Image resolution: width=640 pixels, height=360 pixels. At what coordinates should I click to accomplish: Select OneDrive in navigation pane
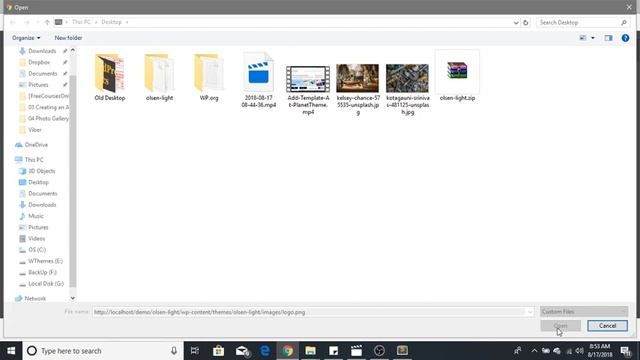[36, 145]
